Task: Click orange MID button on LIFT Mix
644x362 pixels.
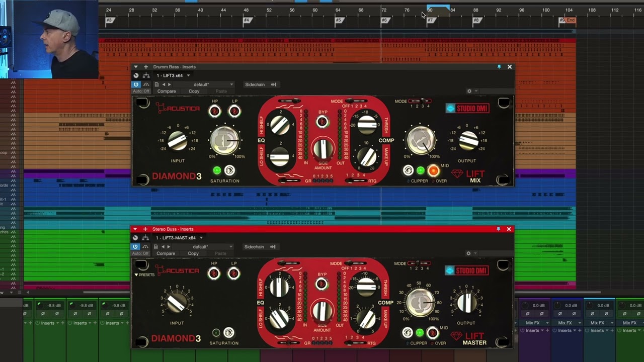Action: click(x=433, y=170)
